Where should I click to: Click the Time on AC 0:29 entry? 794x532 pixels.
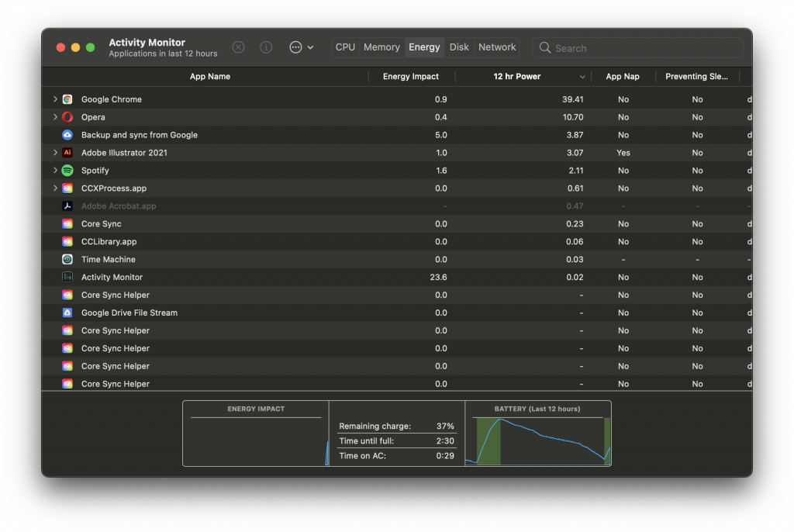click(x=396, y=455)
